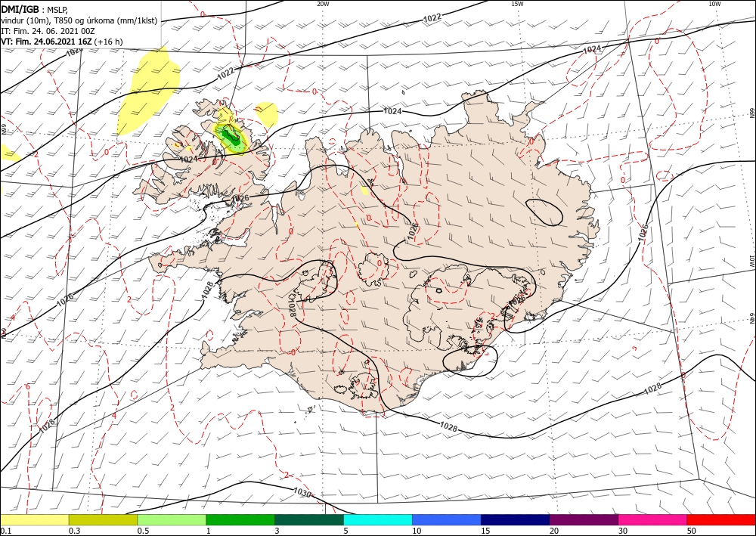The width and height of the screenshot is (756, 536).
Task: Click the legend value '10'
Action: [x=417, y=531]
